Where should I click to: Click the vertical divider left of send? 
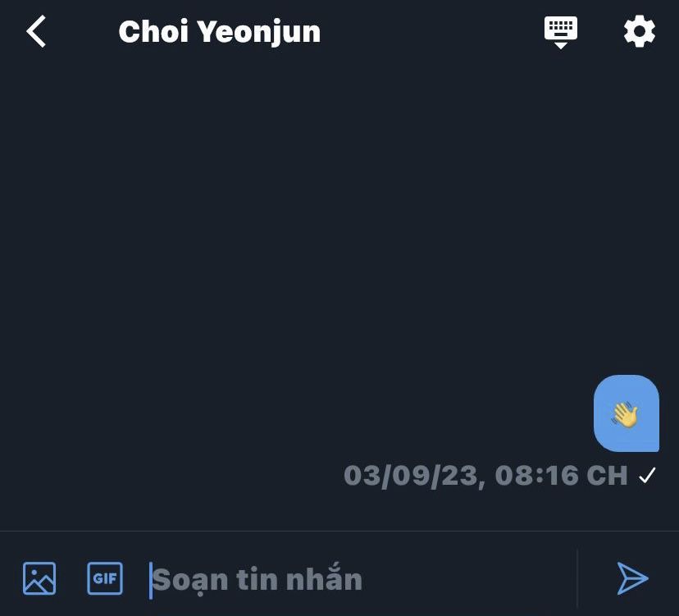coord(577,578)
